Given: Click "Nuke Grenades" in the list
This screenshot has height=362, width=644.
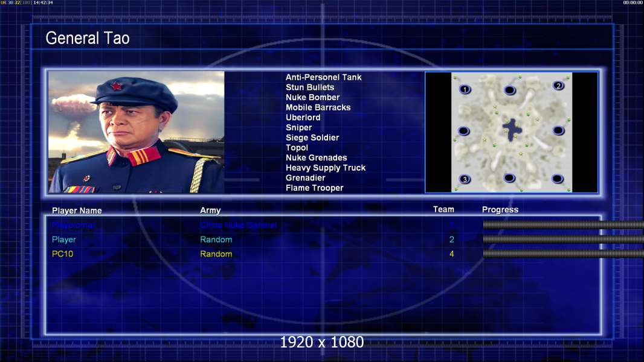Looking at the screenshot, I should [316, 158].
